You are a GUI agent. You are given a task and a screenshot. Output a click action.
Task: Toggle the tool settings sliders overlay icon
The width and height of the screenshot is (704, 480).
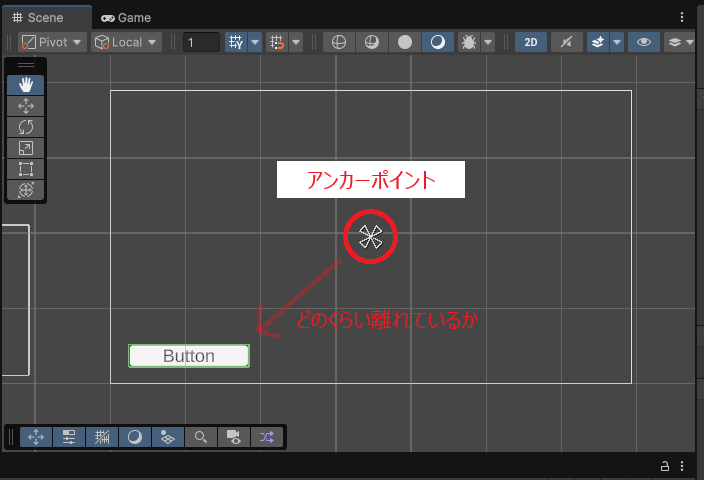pos(69,437)
